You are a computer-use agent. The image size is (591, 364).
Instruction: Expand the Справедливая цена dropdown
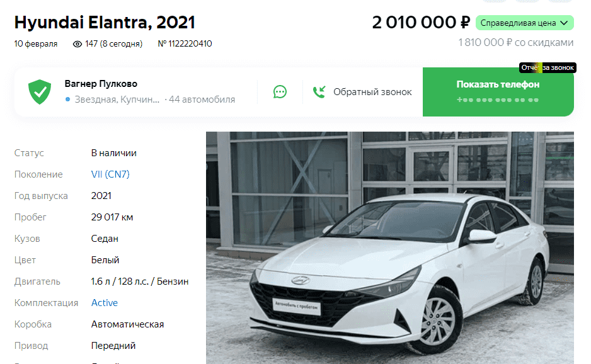coord(525,23)
